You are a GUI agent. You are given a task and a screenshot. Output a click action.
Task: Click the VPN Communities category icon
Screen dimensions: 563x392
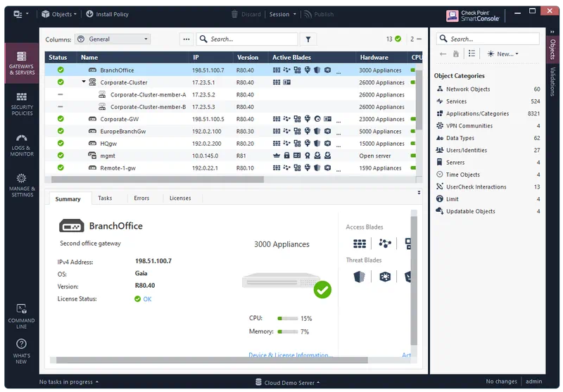(440, 126)
